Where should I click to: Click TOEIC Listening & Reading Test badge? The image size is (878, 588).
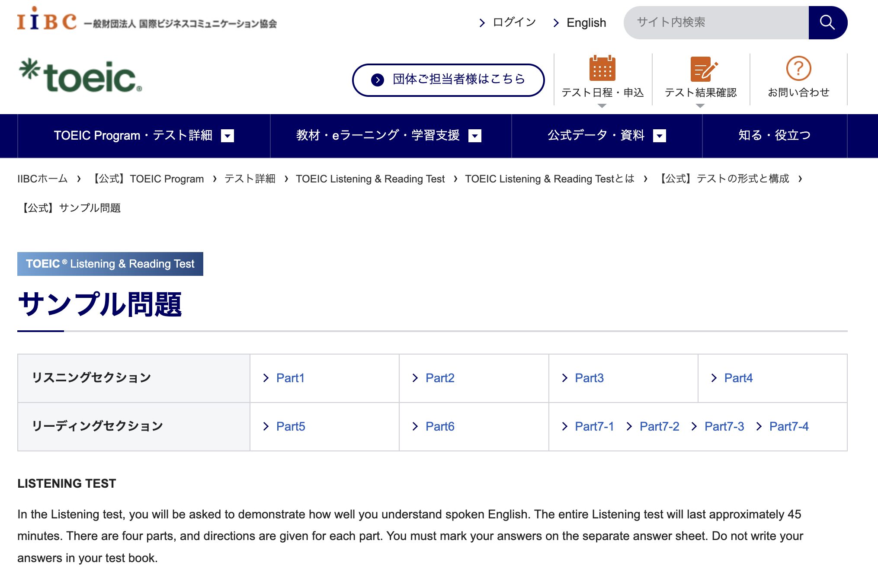[x=110, y=264]
